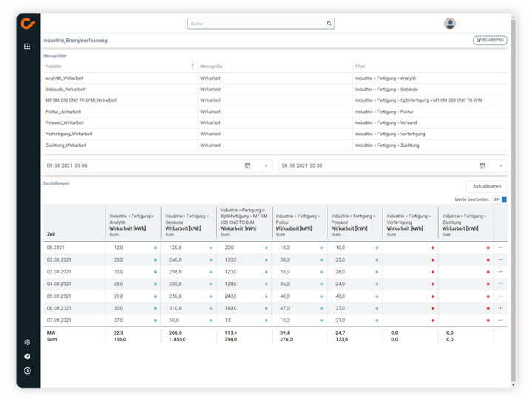Select the Politur_Wirkarbeit variable row
Image resolution: width=532 pixels, height=399 pixels.
pyautogui.click(x=63, y=112)
